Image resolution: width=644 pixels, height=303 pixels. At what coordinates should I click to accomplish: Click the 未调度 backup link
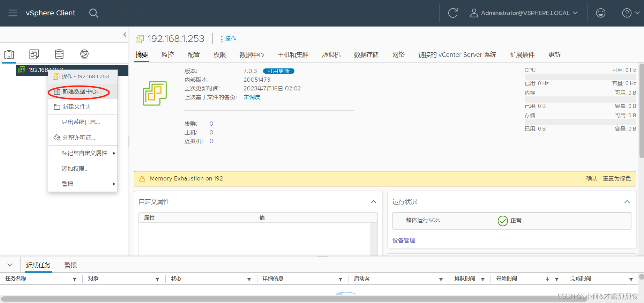[x=252, y=97]
